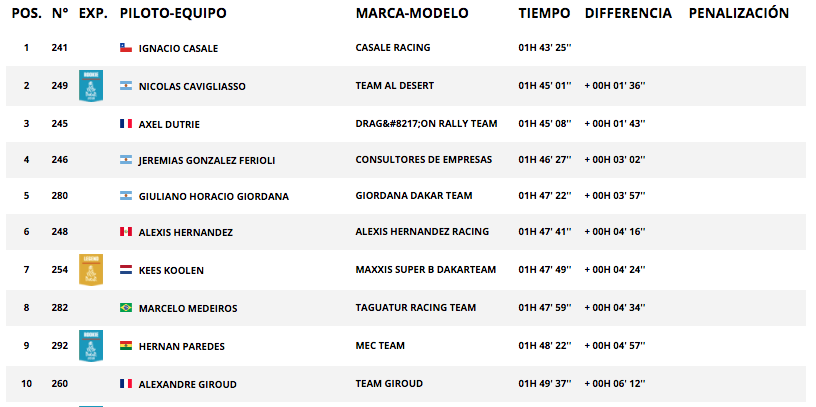Select the PENALIZACIÓN column header
Screen dimensions: 816x407
pyautogui.click(x=739, y=13)
